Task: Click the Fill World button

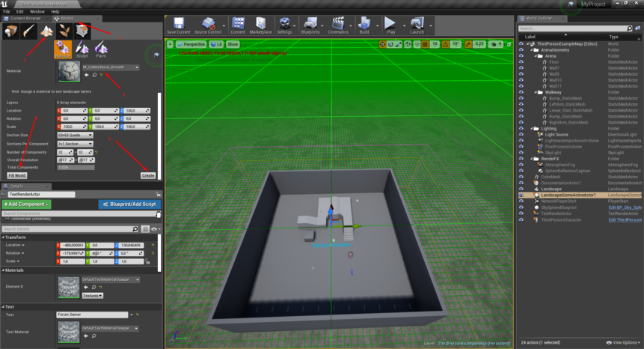Action: click(x=17, y=175)
